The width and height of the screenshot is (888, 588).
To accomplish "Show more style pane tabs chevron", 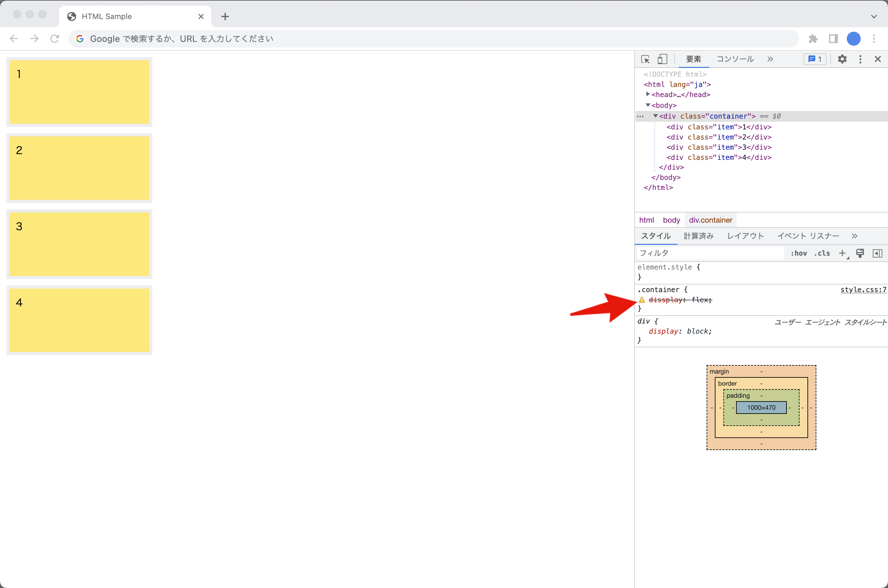I will tap(854, 236).
